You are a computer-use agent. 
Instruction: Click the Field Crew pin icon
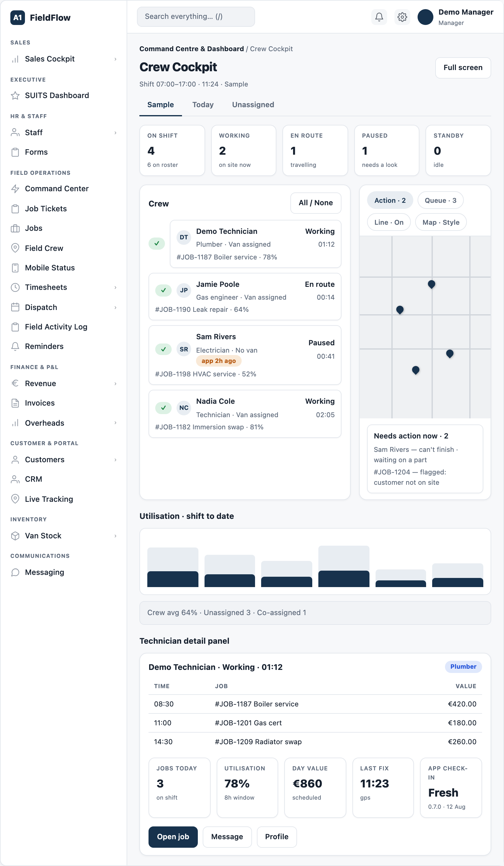click(15, 248)
